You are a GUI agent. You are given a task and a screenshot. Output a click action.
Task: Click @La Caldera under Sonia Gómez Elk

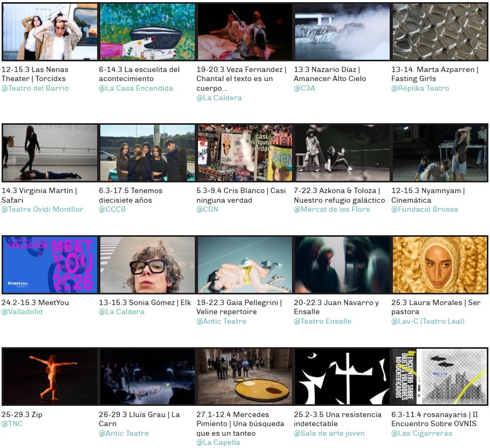point(122,312)
